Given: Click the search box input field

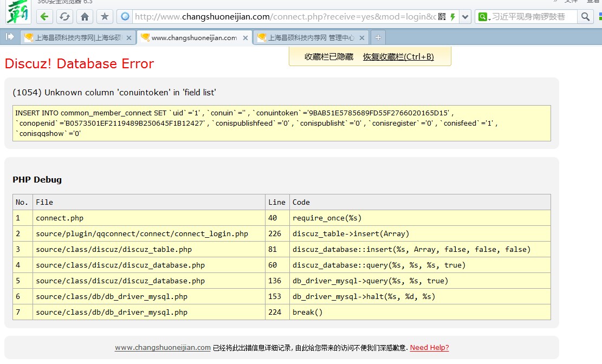Looking at the screenshot, I should click(531, 17).
